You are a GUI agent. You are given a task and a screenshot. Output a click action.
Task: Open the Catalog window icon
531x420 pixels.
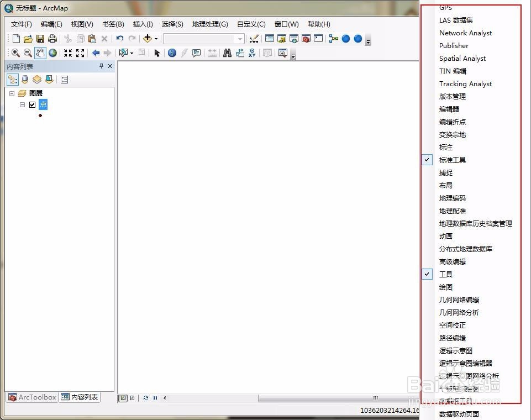tap(282, 39)
